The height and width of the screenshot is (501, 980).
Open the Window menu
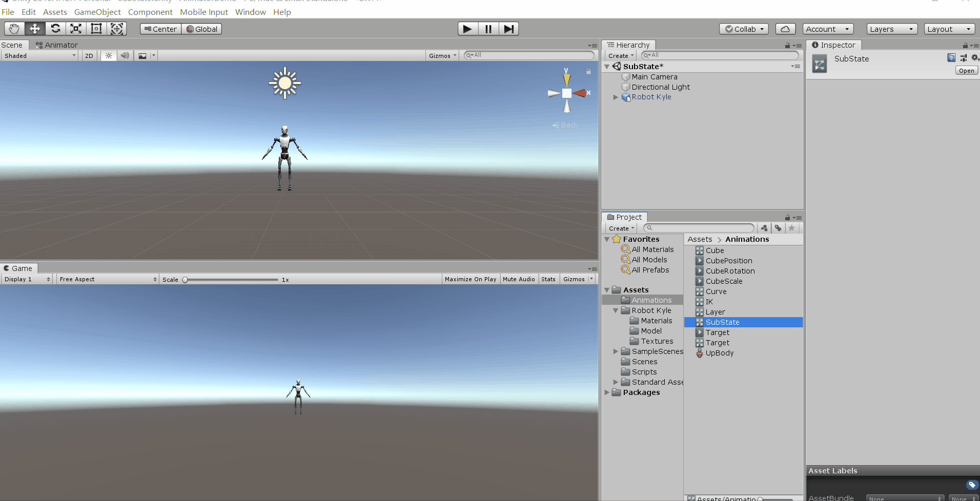251,12
